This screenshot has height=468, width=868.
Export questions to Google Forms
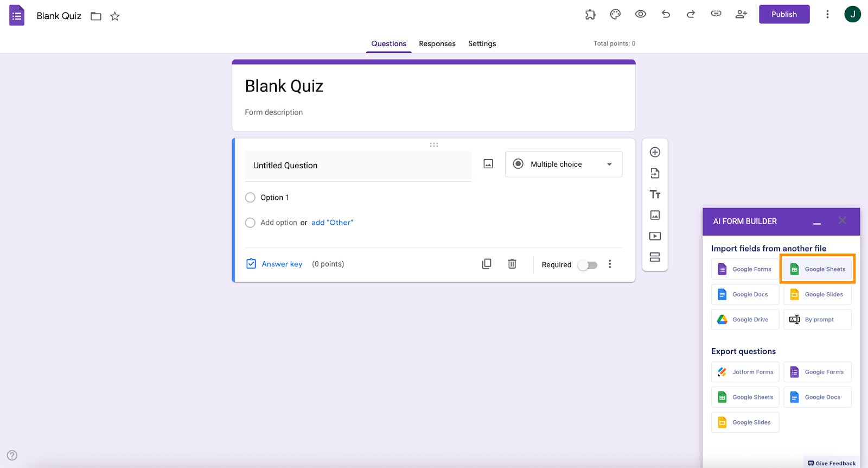818,372
